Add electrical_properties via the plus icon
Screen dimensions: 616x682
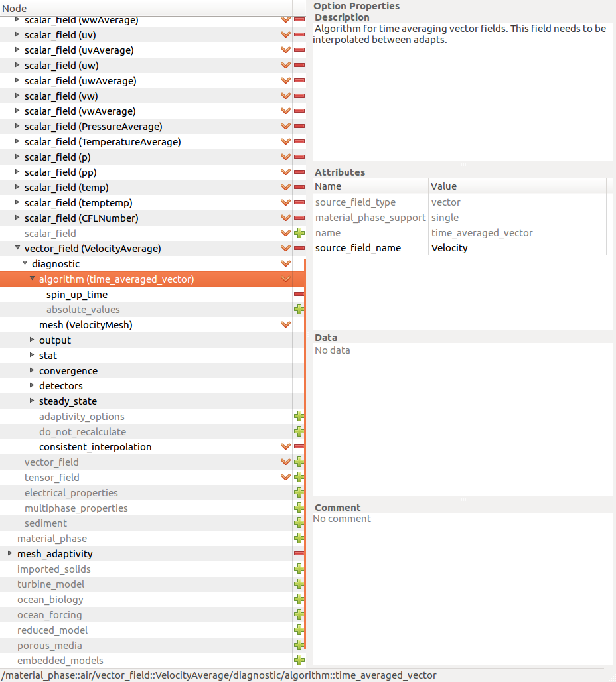coord(299,492)
